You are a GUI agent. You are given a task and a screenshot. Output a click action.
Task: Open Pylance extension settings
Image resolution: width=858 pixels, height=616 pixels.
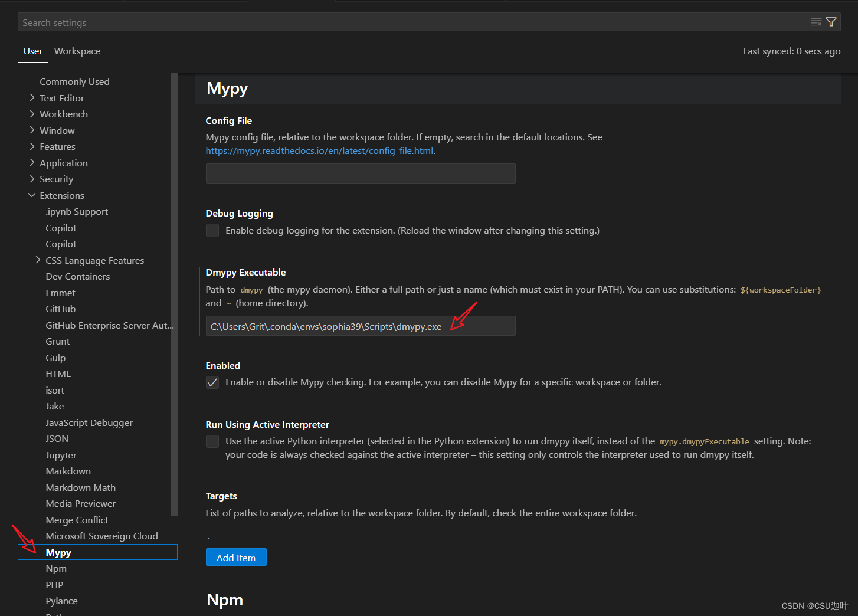tap(62, 601)
